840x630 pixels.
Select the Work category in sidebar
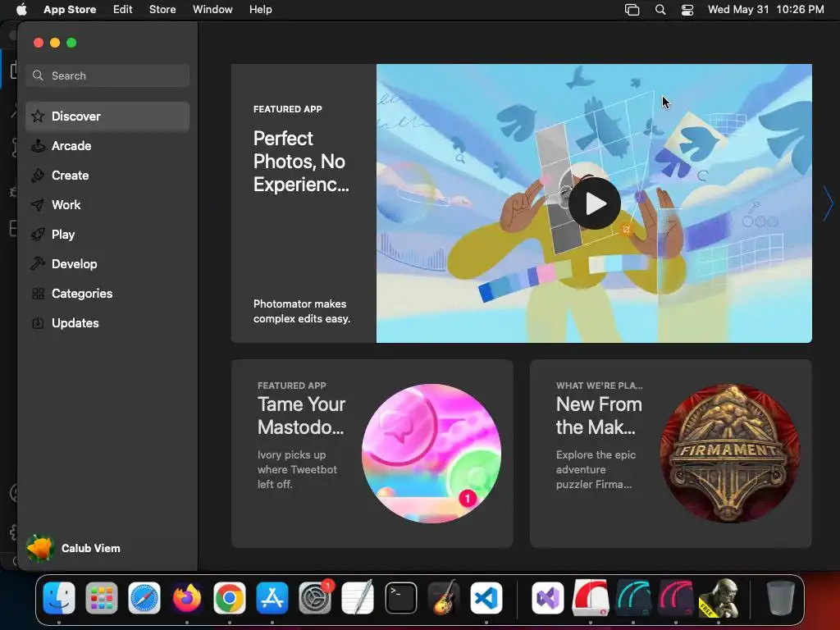tap(107, 204)
